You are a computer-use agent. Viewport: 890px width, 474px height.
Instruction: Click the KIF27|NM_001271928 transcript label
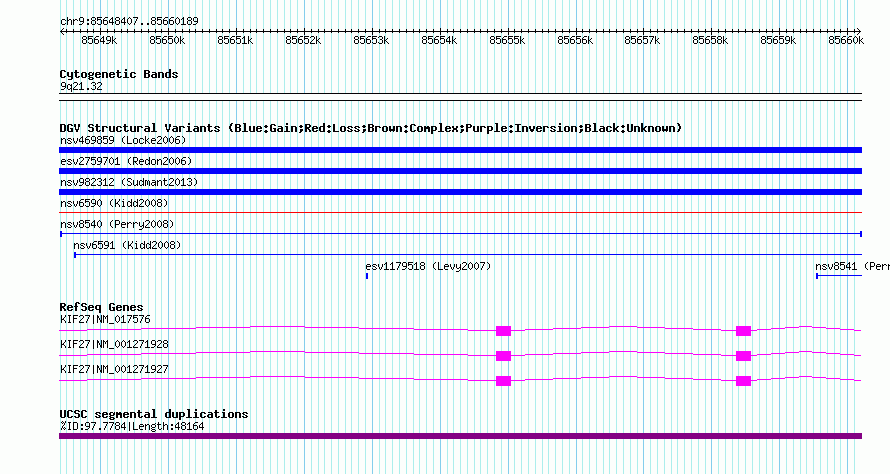click(x=114, y=345)
